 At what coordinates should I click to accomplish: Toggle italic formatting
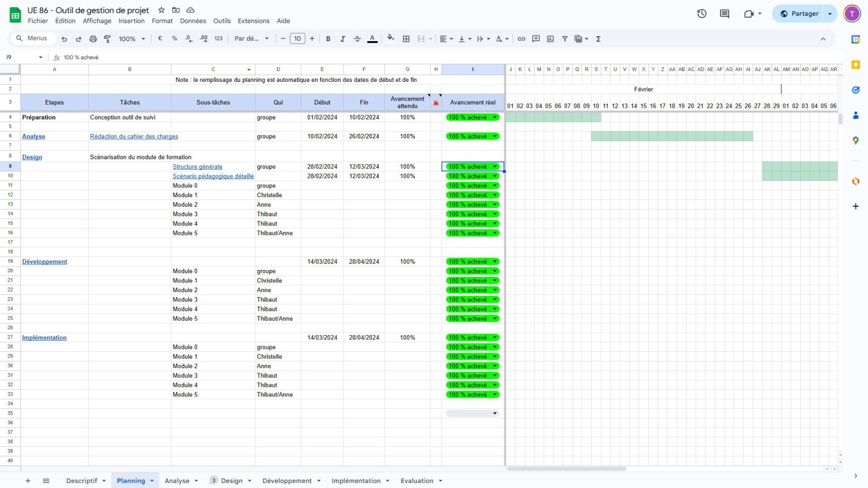(x=342, y=39)
